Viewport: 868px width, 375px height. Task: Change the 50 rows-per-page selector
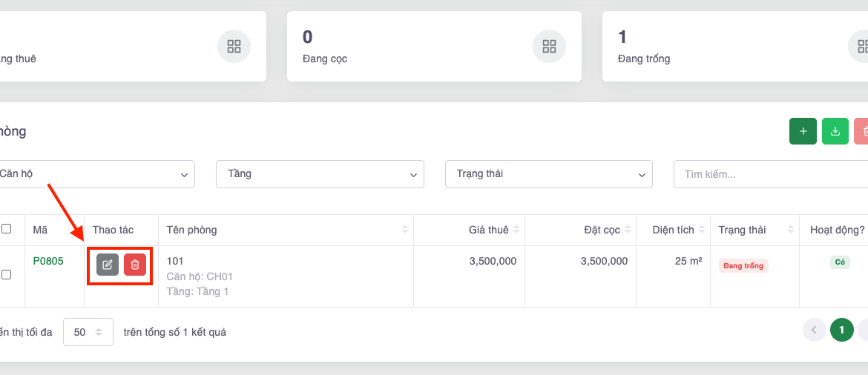tap(88, 332)
